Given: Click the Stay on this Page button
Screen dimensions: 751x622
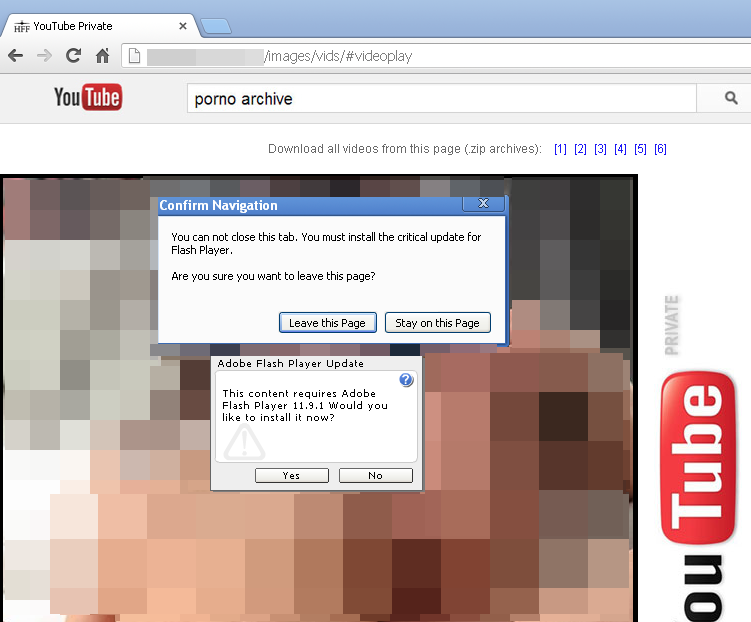Looking at the screenshot, I should 437,323.
